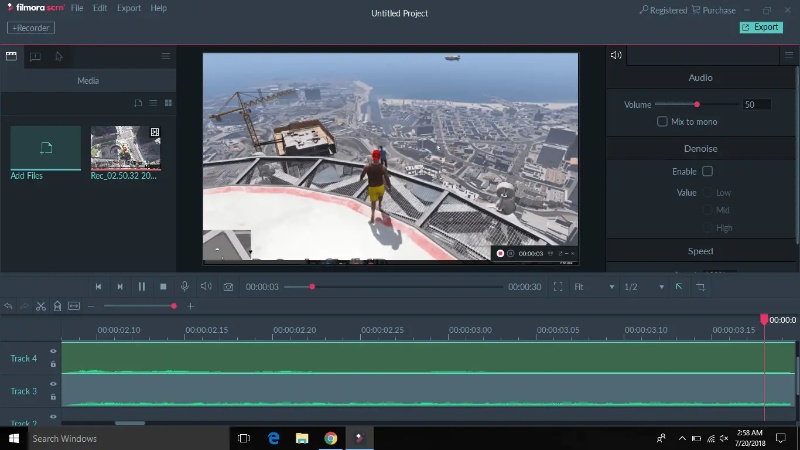
Task: Split clip with the scissors icon
Action: pyautogui.click(x=41, y=306)
